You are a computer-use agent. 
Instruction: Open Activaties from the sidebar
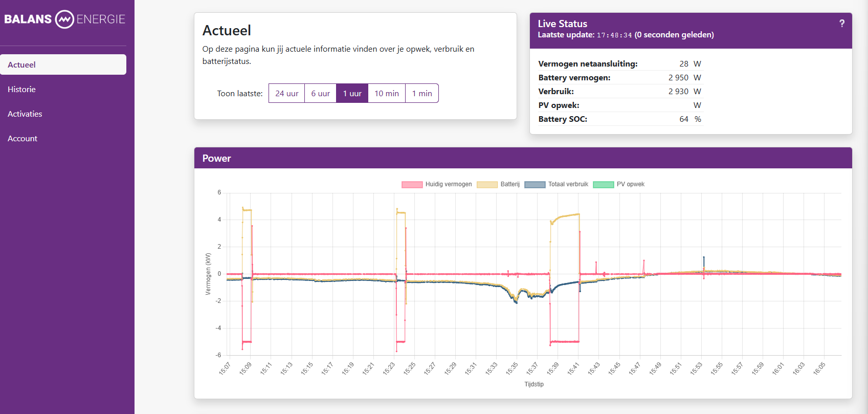tap(25, 114)
